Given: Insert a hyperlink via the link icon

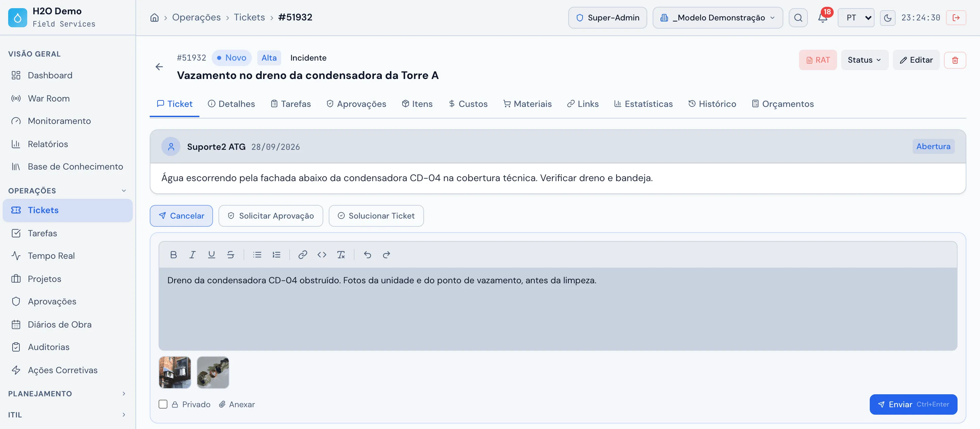Looking at the screenshot, I should pos(303,255).
